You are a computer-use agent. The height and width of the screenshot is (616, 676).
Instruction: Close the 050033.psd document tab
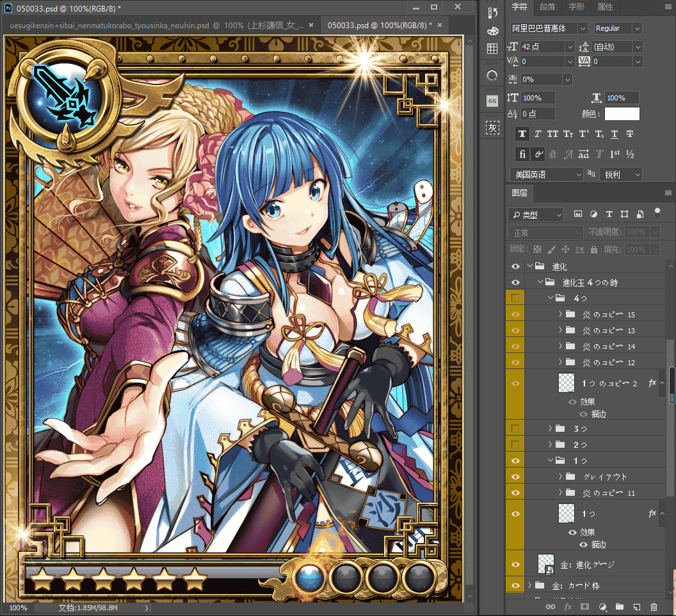pyautogui.click(x=440, y=26)
